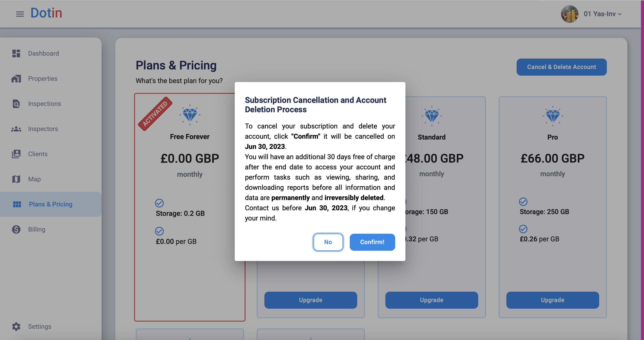Click the £0.00 per GB checkmark
Image resolution: width=644 pixels, height=340 pixels.
(x=159, y=231)
